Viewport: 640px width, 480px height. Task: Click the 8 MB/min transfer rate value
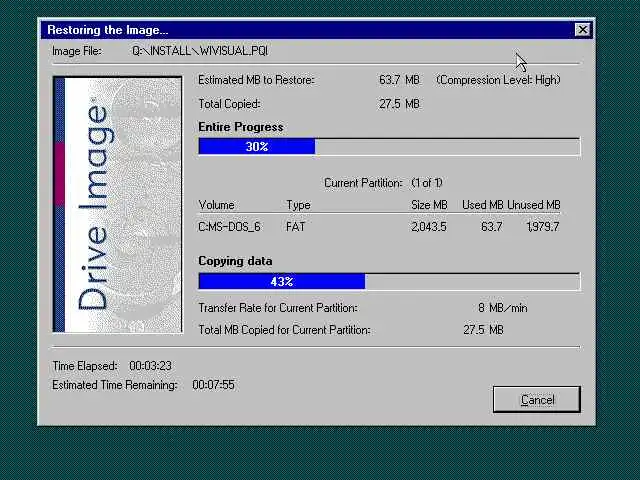pos(502,308)
